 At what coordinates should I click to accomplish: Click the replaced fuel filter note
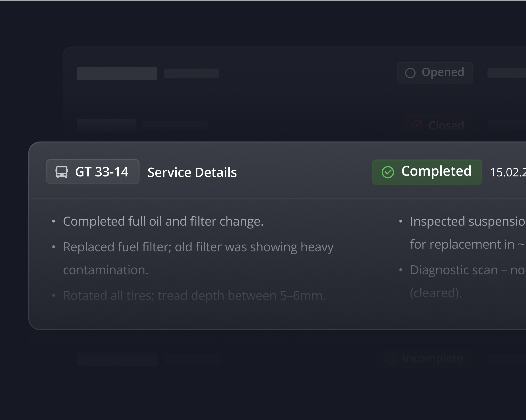coord(198,247)
